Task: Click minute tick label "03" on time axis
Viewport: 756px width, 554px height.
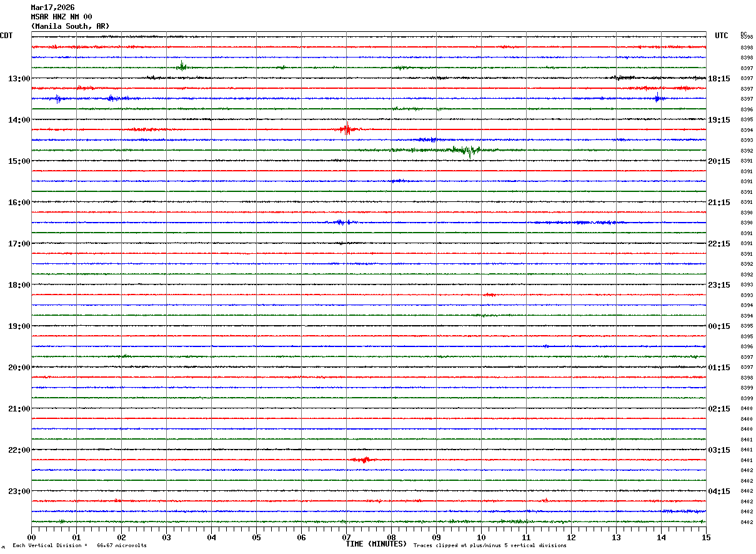Action: coord(166,537)
